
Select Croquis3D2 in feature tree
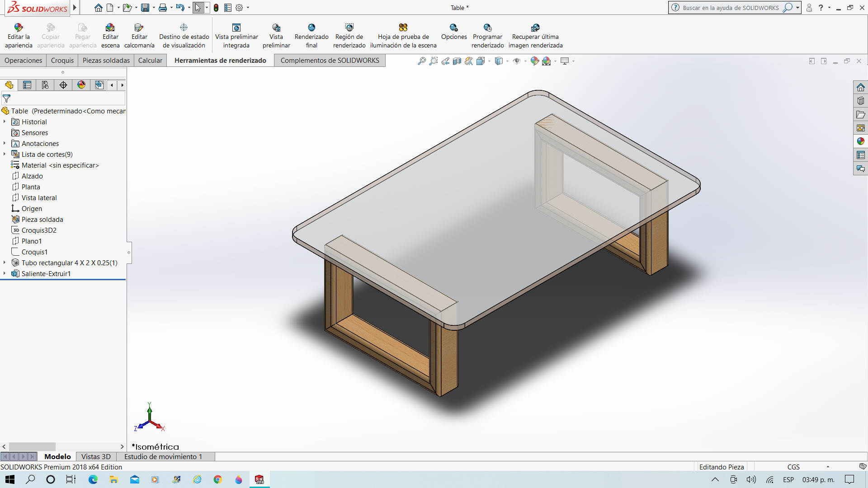39,230
